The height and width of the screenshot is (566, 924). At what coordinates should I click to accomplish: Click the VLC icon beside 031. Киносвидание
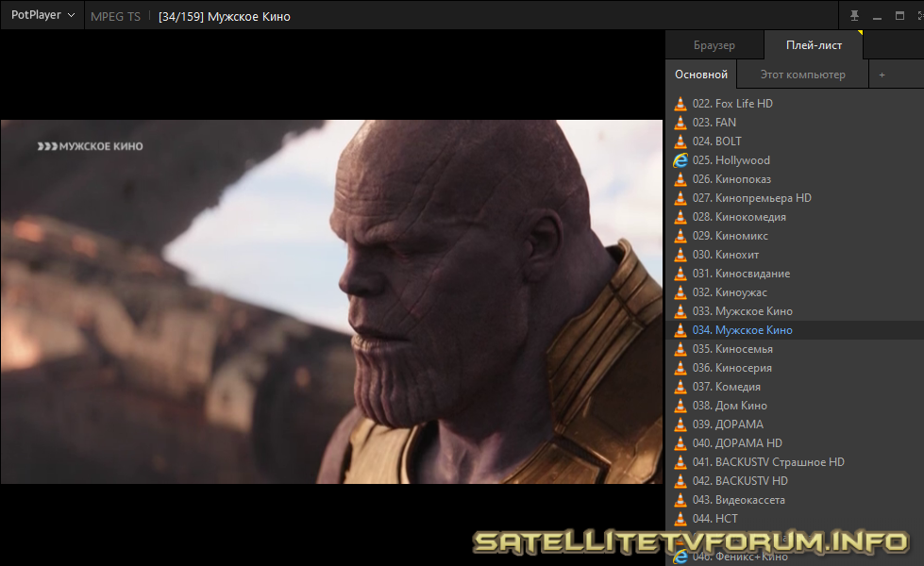click(680, 274)
